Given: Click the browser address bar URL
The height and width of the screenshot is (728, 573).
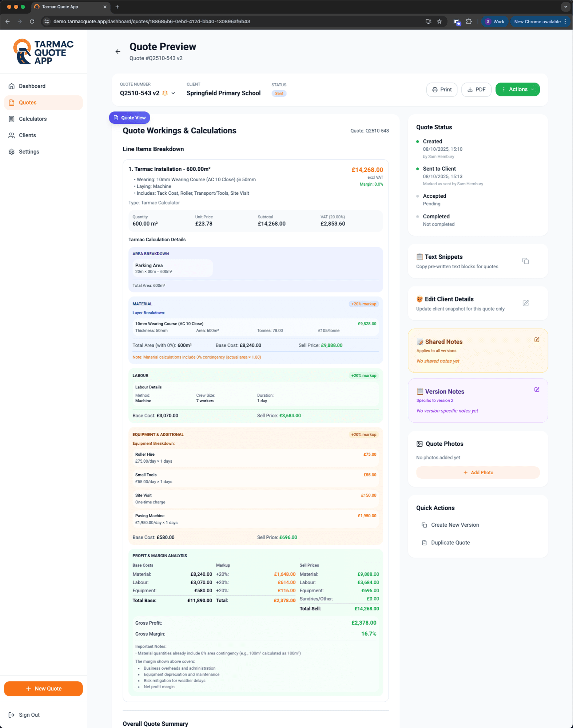Looking at the screenshot, I should pyautogui.click(x=152, y=21).
